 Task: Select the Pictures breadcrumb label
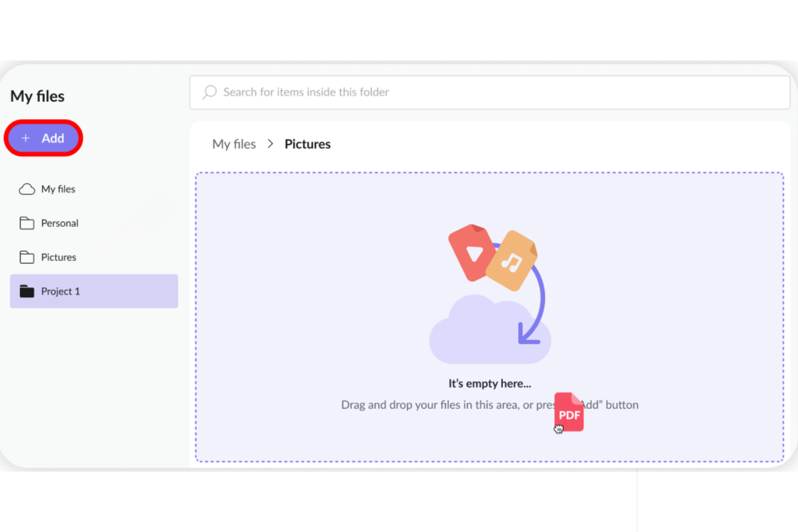(x=307, y=144)
